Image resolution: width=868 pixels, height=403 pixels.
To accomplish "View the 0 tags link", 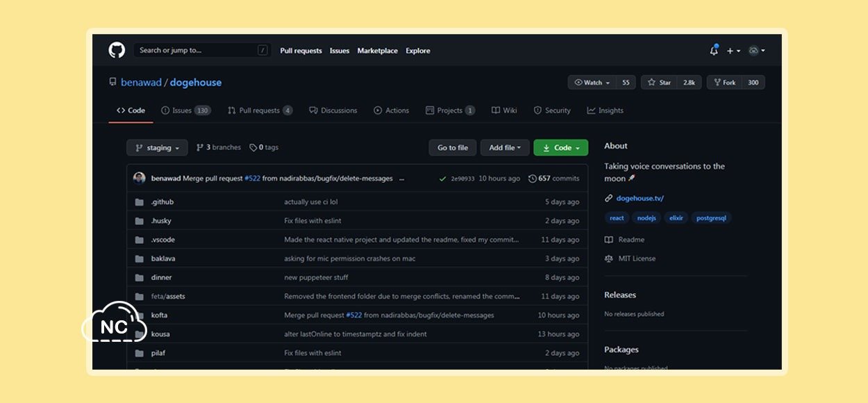I will 264,147.
